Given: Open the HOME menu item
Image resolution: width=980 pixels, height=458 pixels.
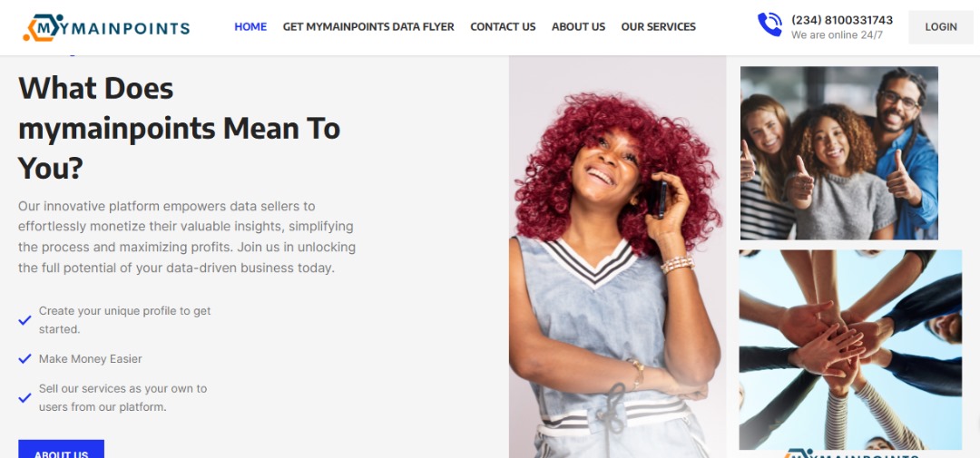Looking at the screenshot, I should pos(250,27).
